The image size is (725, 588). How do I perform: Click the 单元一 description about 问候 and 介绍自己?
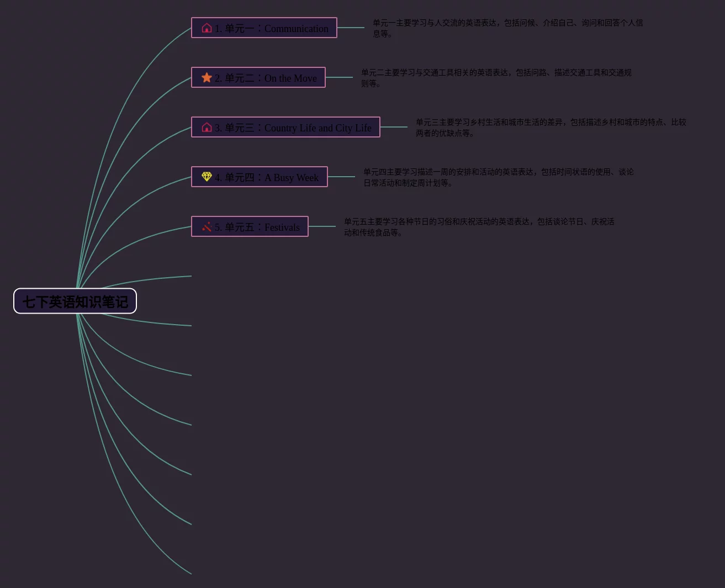click(x=507, y=28)
